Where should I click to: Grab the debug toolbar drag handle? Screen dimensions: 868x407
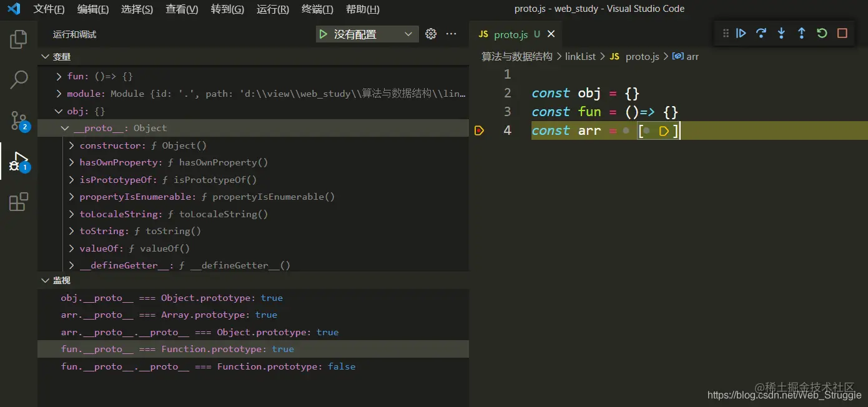tap(726, 33)
